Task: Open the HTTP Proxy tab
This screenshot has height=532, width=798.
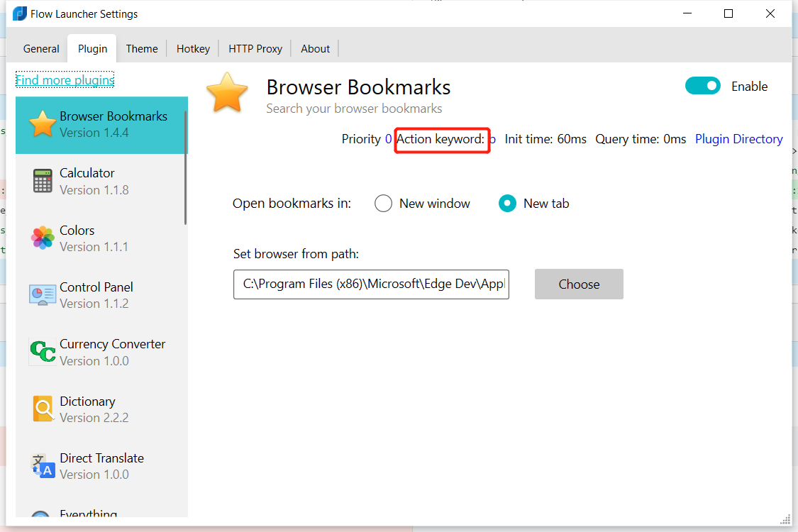Action: pos(255,49)
